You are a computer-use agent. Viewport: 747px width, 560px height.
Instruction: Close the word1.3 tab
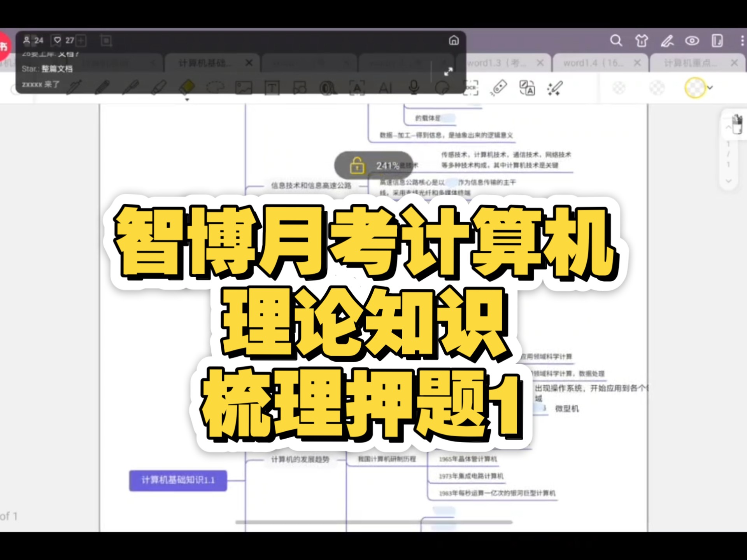pyautogui.click(x=540, y=63)
